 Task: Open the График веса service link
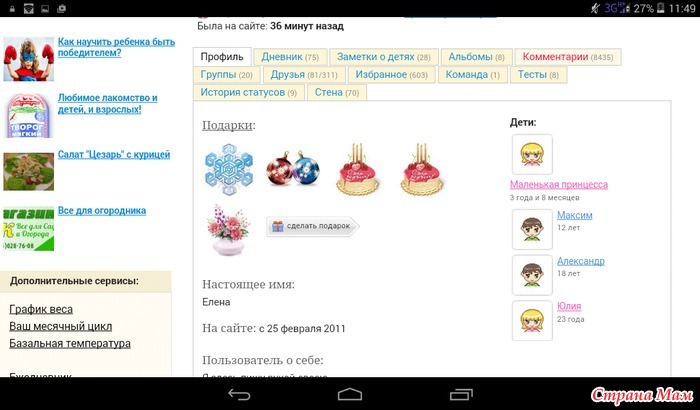click(41, 309)
